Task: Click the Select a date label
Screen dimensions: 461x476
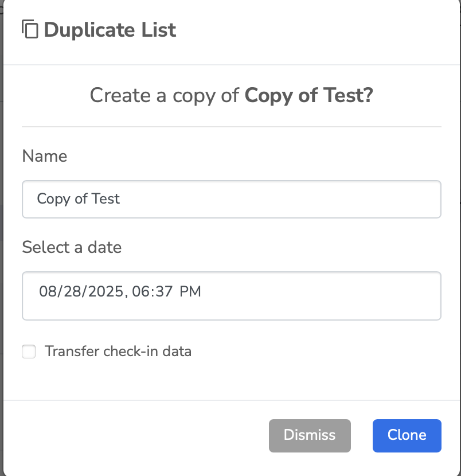Action: [72, 247]
